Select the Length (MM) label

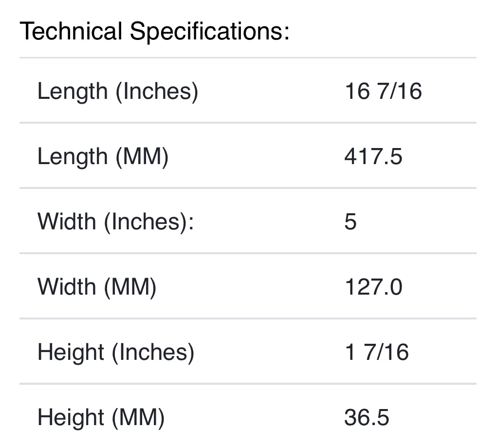click(103, 156)
